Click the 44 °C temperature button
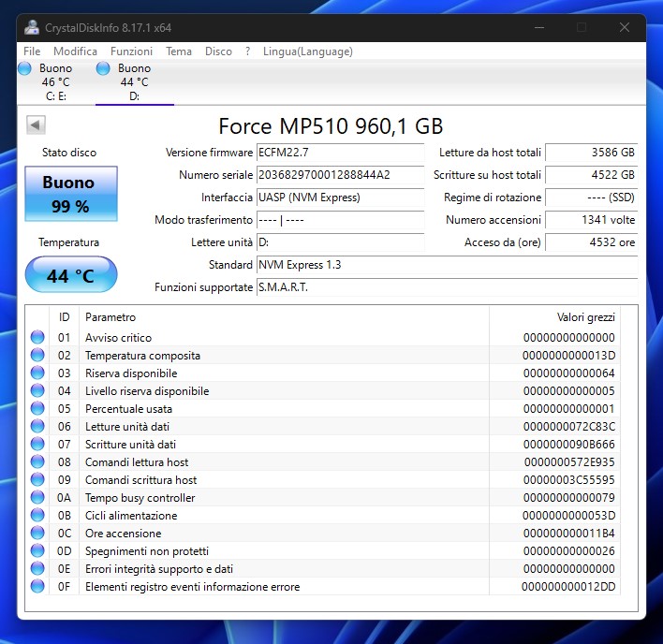 click(71, 274)
